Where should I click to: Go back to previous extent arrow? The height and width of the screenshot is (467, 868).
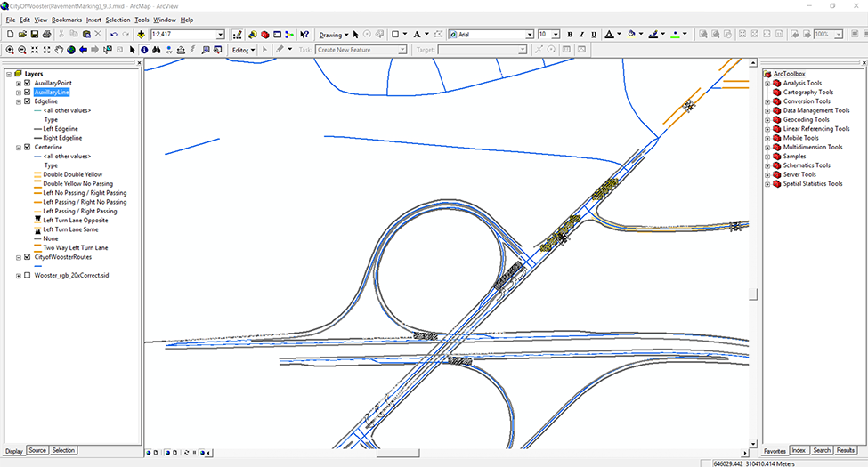[x=84, y=50]
